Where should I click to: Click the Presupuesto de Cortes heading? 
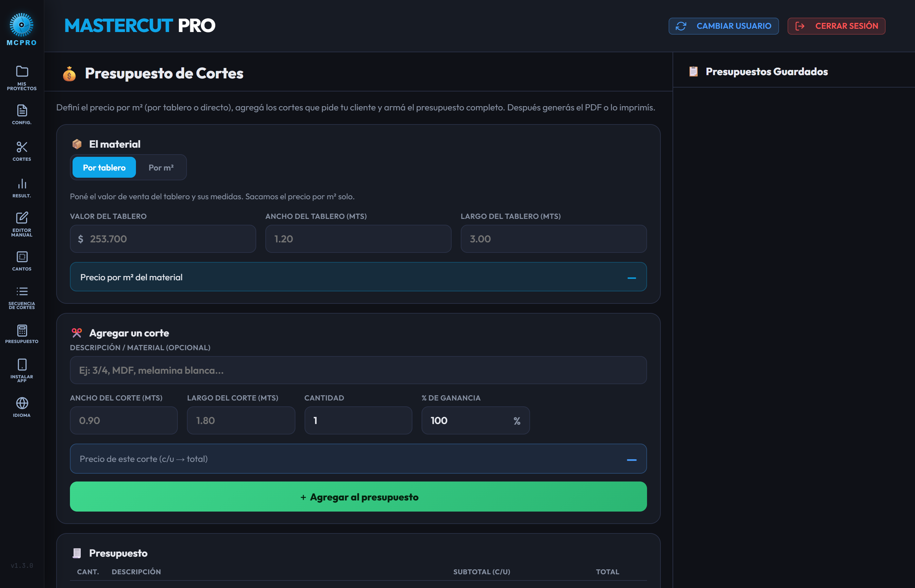coord(164,73)
